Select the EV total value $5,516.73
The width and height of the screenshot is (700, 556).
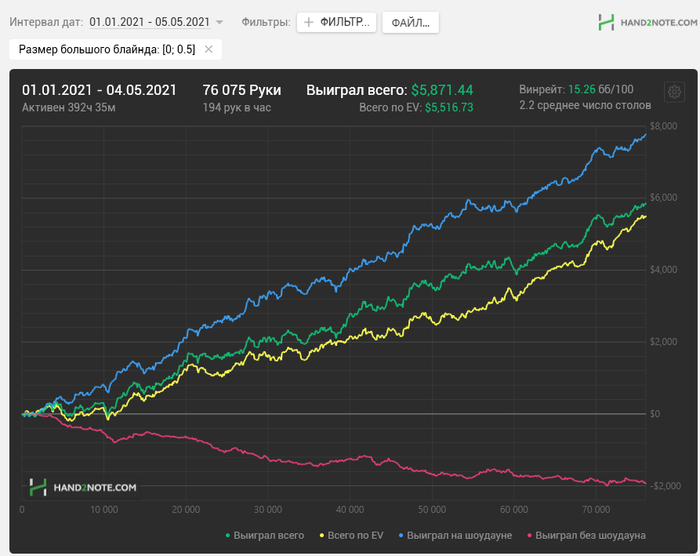pyautogui.click(x=449, y=108)
